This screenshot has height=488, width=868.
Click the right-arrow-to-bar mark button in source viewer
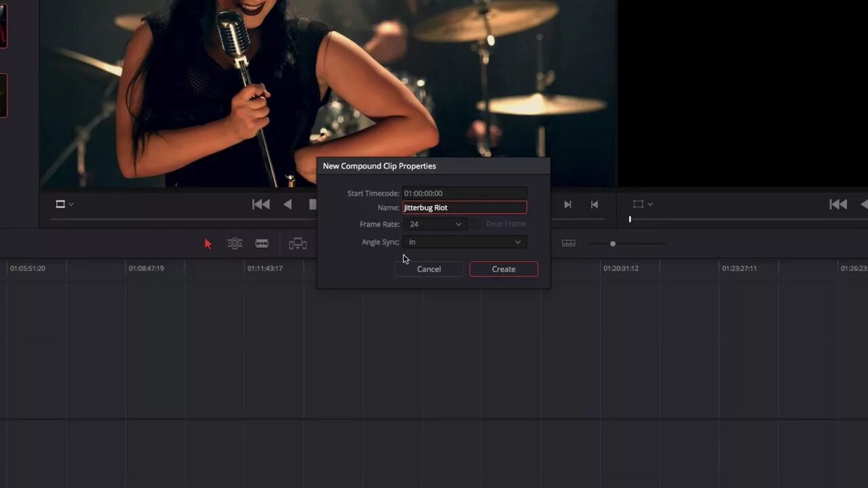[x=568, y=204]
